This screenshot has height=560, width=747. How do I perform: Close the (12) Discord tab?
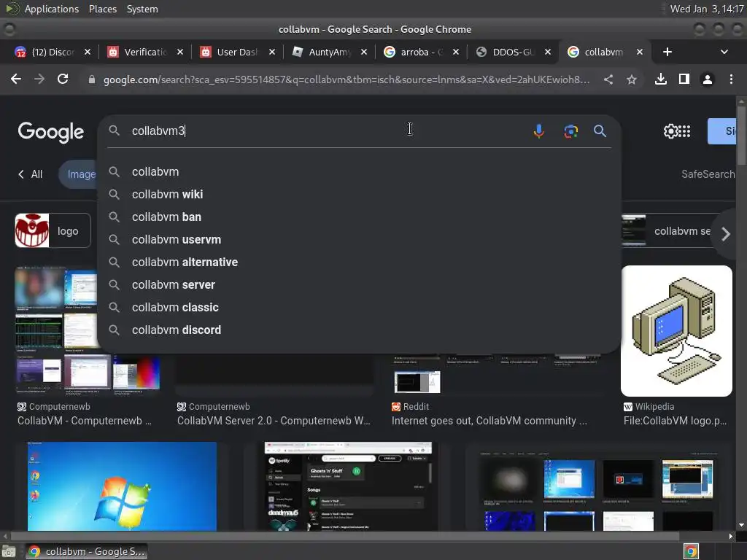coord(88,52)
